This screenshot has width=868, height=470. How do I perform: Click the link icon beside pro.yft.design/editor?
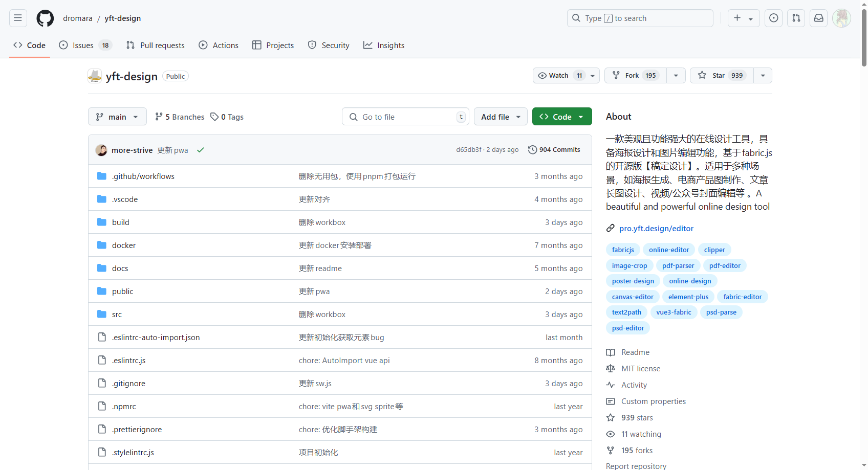click(x=611, y=228)
